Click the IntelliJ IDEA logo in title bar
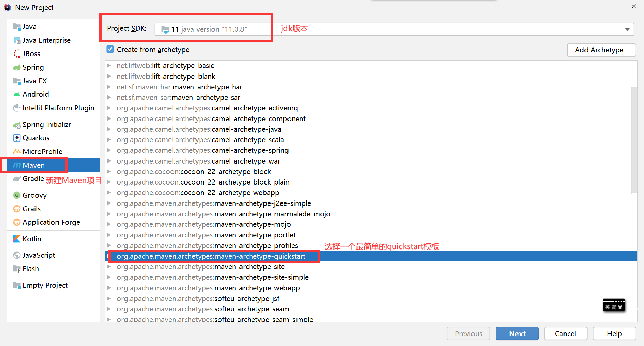Viewport: 644px width, 346px height. (7, 7)
